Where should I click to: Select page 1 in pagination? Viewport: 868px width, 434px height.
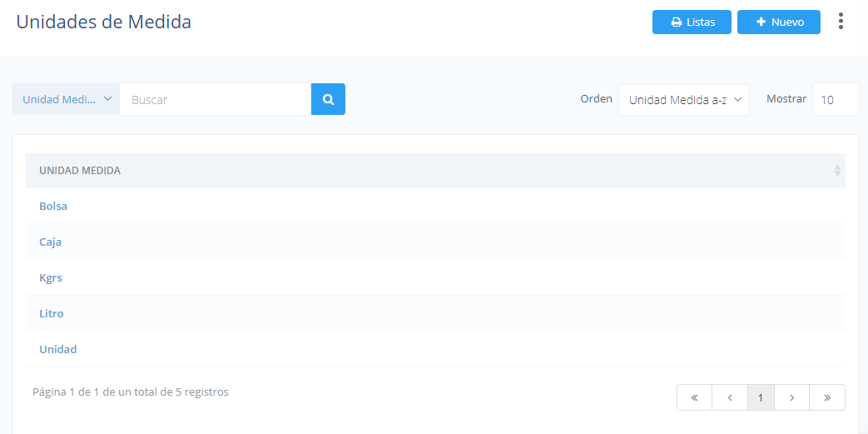[x=761, y=397]
